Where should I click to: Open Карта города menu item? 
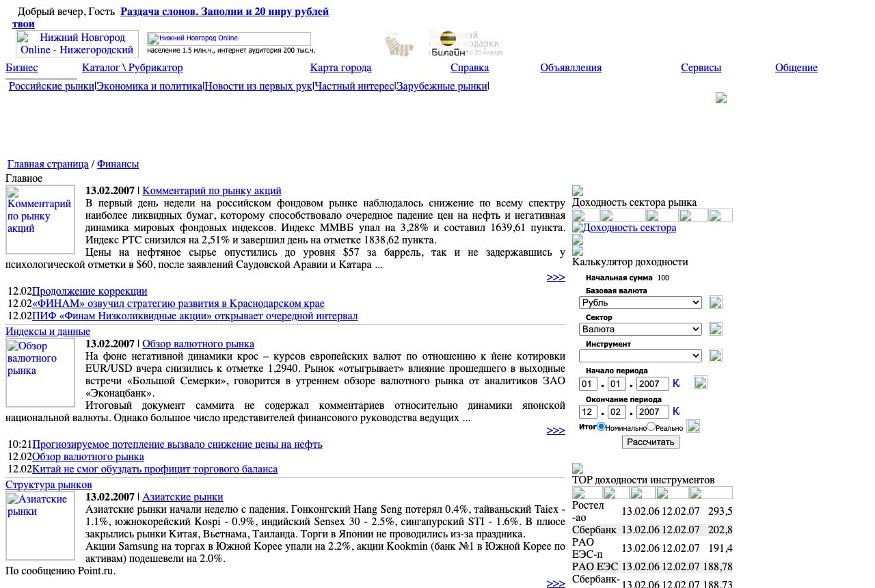340,68
